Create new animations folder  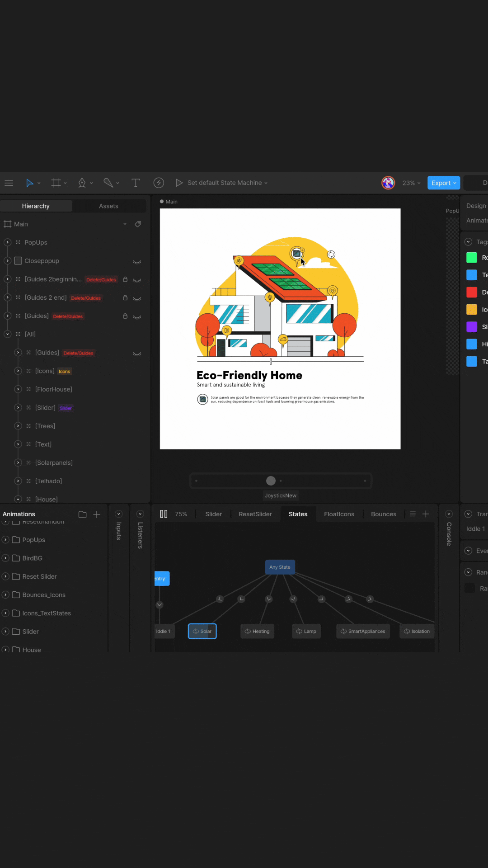(82, 514)
